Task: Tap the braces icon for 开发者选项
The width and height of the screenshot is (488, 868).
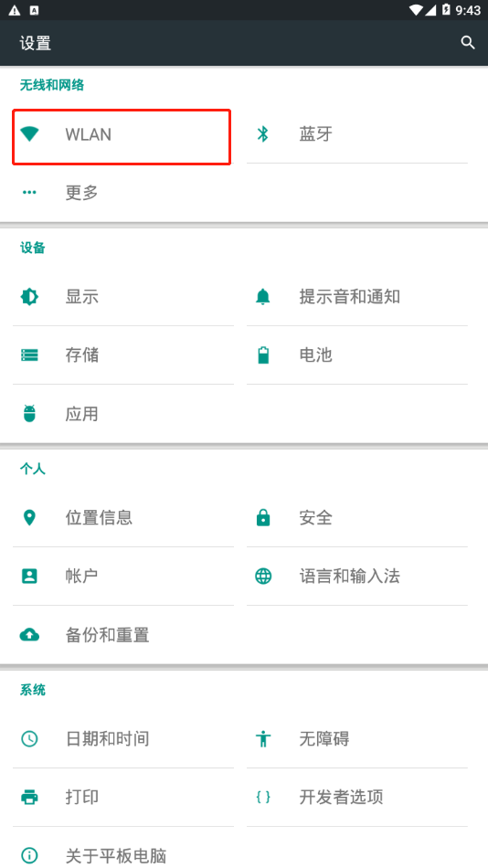Action: click(263, 797)
